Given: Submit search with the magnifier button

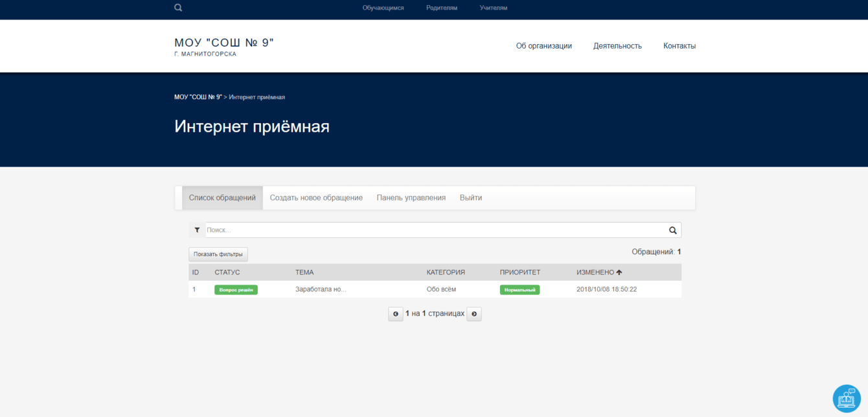Looking at the screenshot, I should [x=673, y=230].
